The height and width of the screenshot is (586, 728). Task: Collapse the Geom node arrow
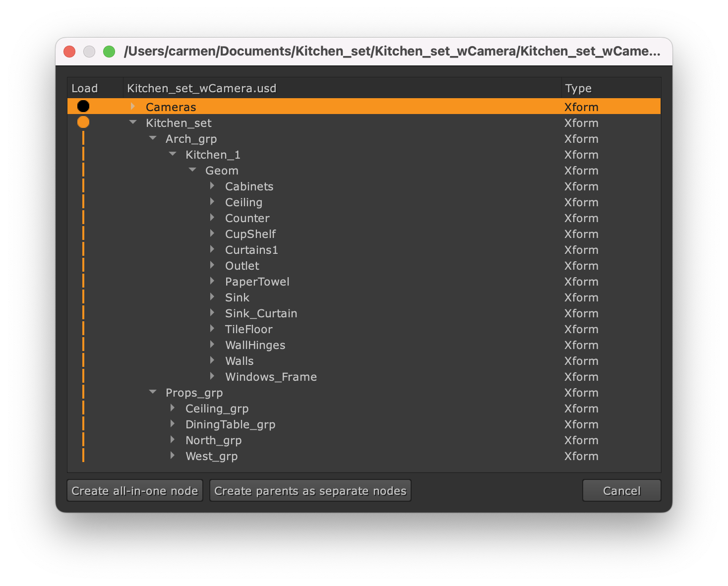[192, 170]
